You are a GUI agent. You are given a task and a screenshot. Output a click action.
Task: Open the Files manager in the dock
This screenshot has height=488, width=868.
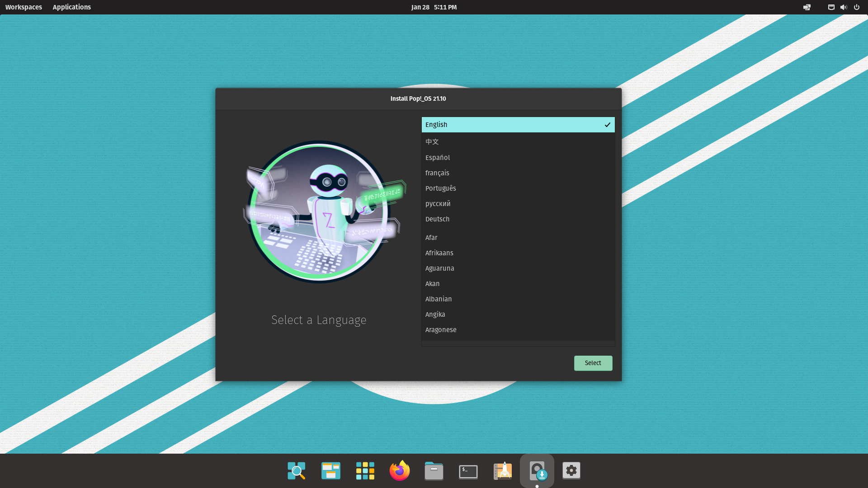(x=434, y=471)
